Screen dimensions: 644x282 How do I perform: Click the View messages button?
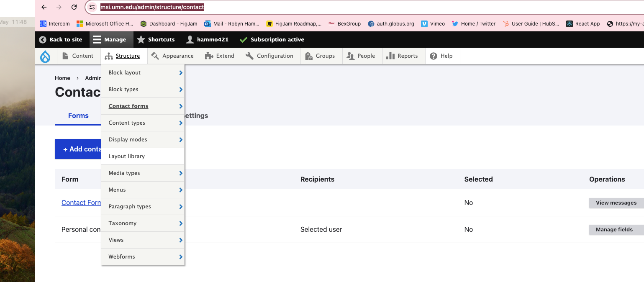click(x=616, y=203)
